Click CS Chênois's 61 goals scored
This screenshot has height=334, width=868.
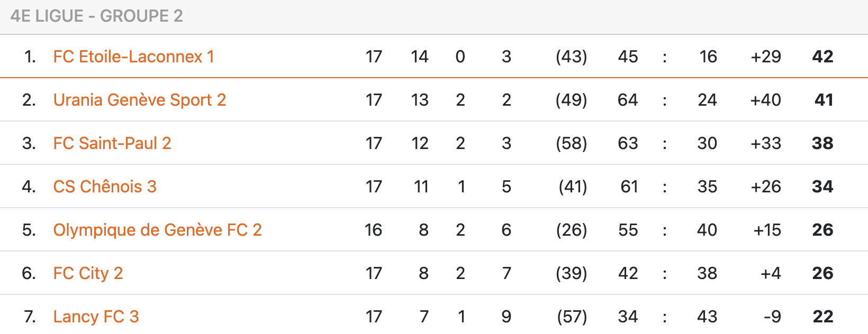[629, 187]
